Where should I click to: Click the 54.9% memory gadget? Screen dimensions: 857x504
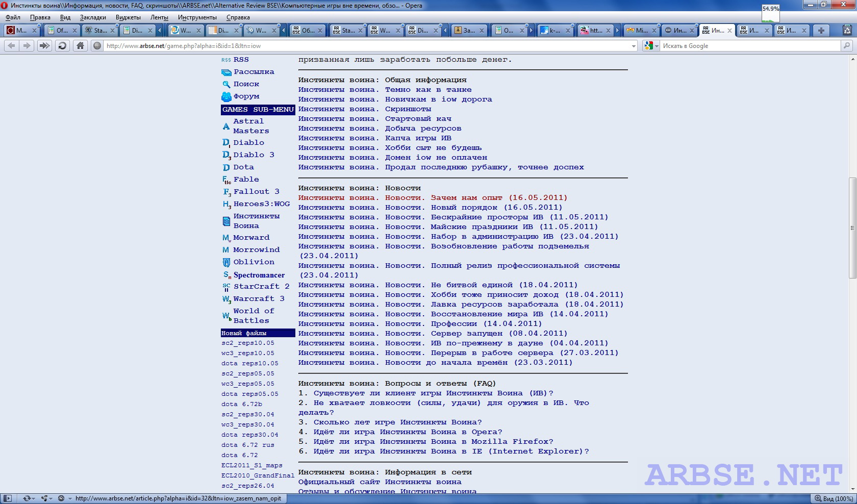click(770, 13)
